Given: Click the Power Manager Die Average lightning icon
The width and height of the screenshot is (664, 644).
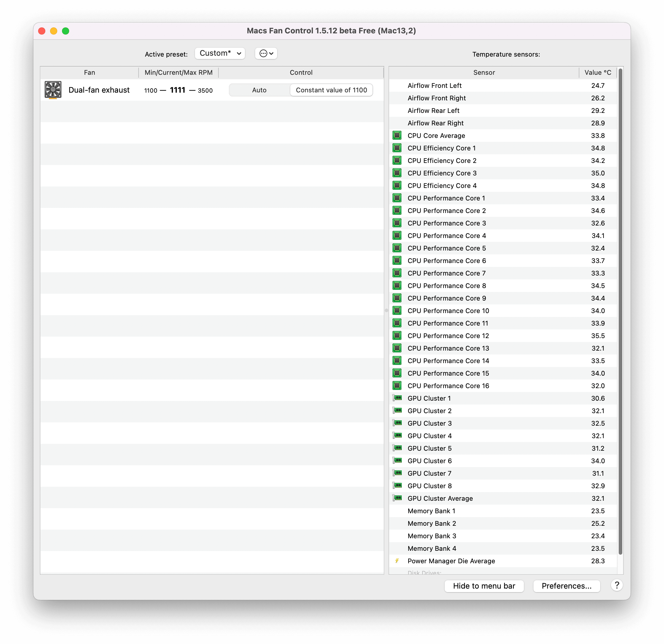Looking at the screenshot, I should coord(397,561).
